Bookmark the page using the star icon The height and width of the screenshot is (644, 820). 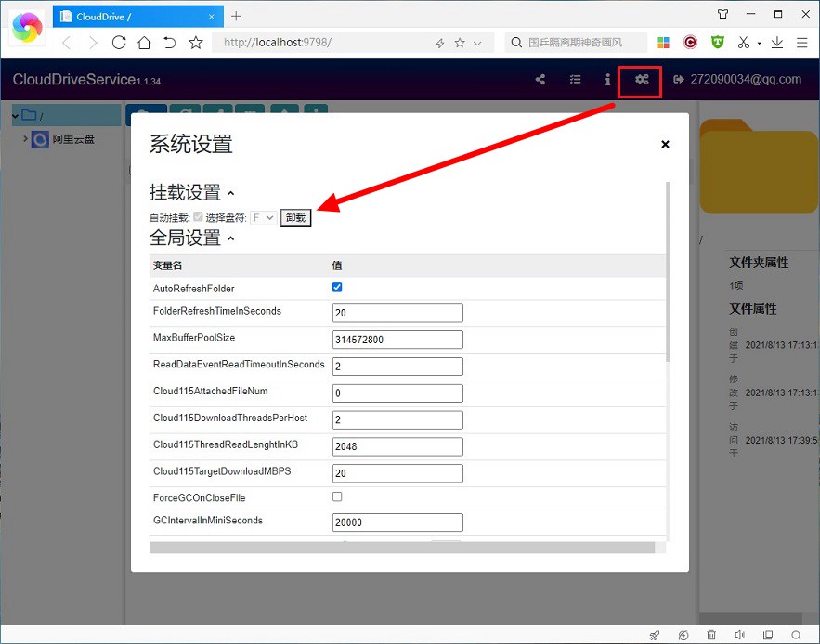[x=195, y=42]
